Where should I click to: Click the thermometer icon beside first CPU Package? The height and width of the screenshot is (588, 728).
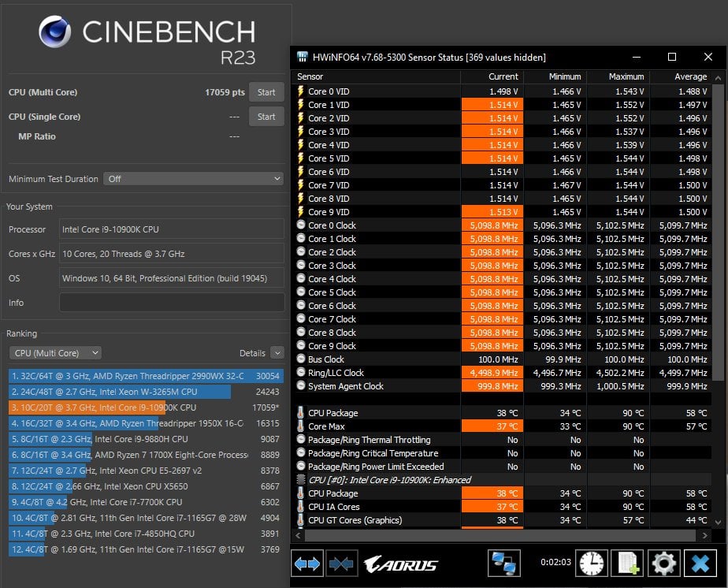pos(301,412)
